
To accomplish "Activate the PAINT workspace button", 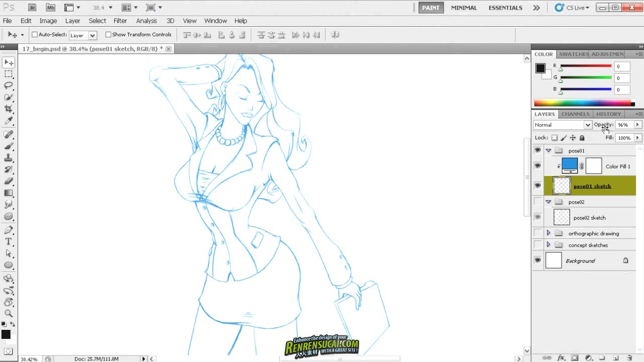I will tap(431, 8).
